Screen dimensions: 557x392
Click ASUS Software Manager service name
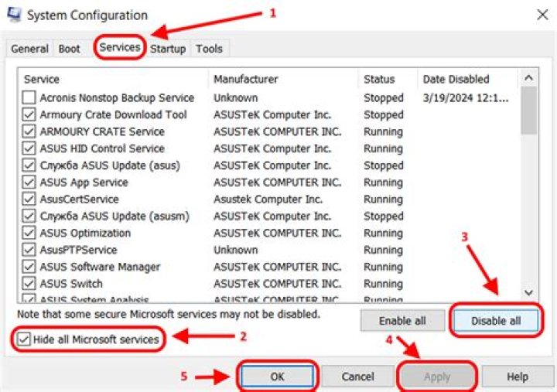(x=100, y=267)
